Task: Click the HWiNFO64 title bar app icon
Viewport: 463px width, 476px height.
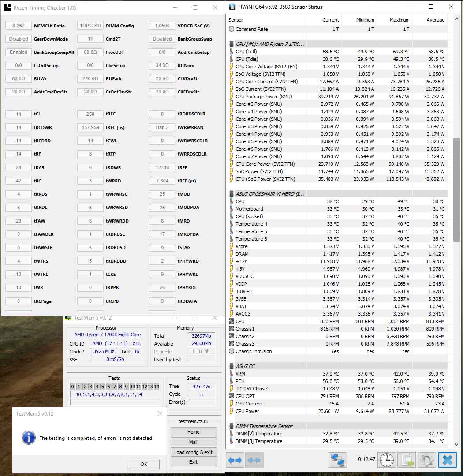Action: 232,7
